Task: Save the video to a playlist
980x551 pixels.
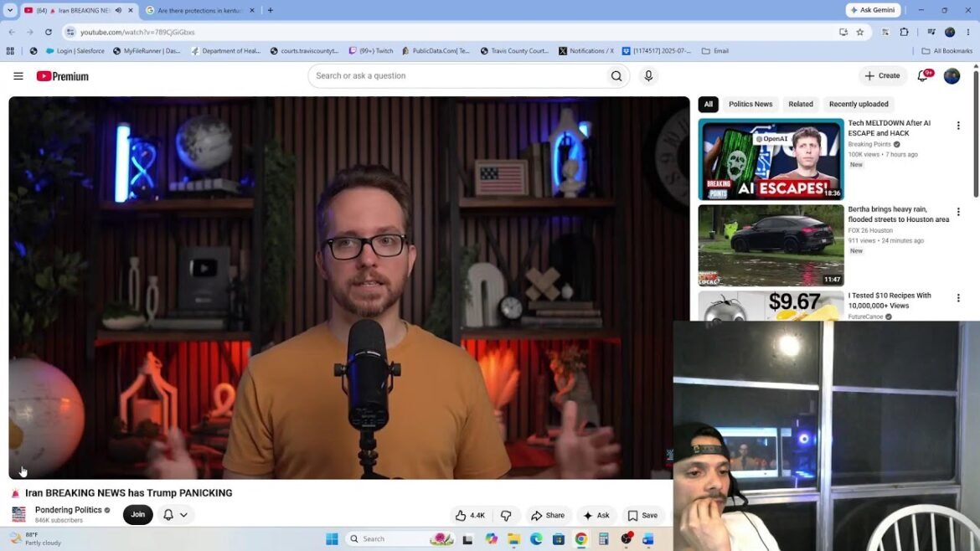Action: click(642, 515)
